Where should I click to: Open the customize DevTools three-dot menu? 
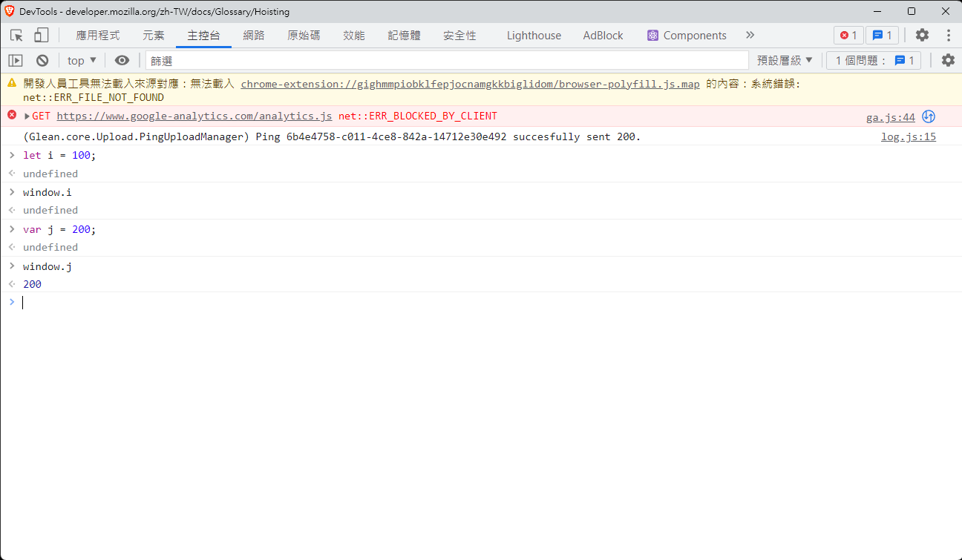948,35
